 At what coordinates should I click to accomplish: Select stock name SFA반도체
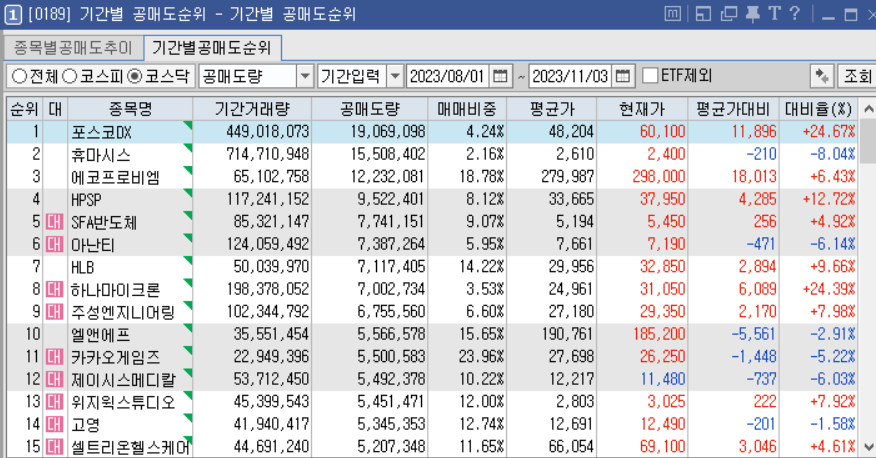point(104,222)
